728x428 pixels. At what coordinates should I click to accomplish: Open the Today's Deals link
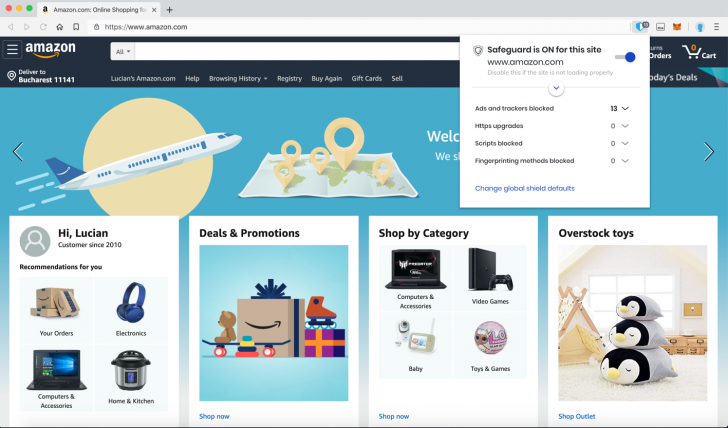(x=673, y=78)
